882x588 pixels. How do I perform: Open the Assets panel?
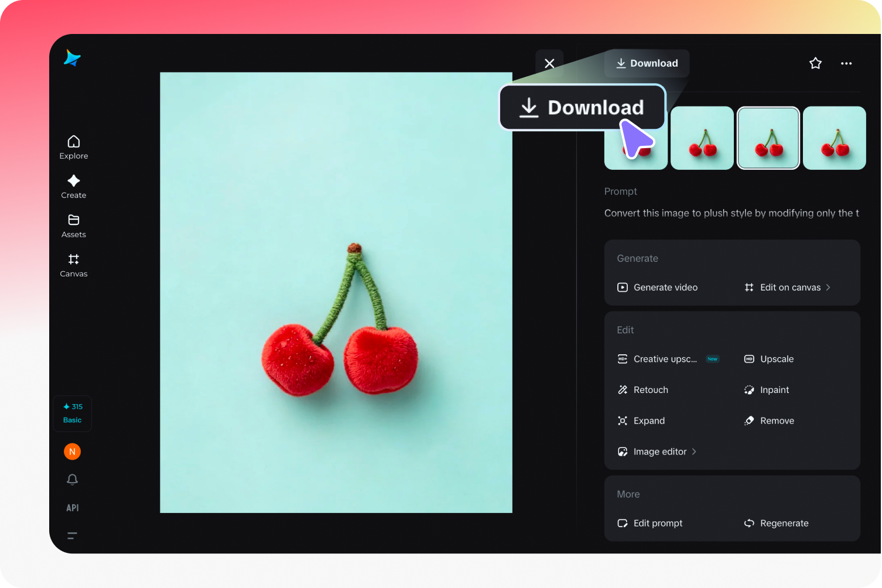tap(73, 225)
